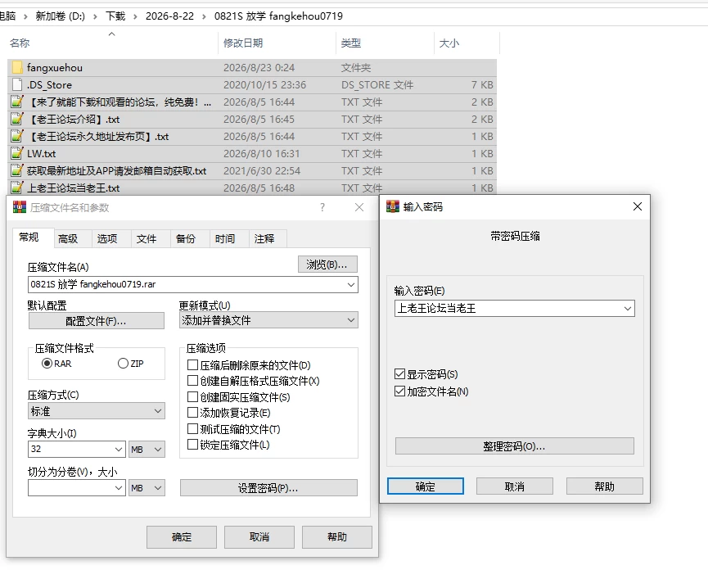Viewport: 708px width, 588px height.
Task: Click the 设置密码(P)... button
Action: tap(268, 488)
